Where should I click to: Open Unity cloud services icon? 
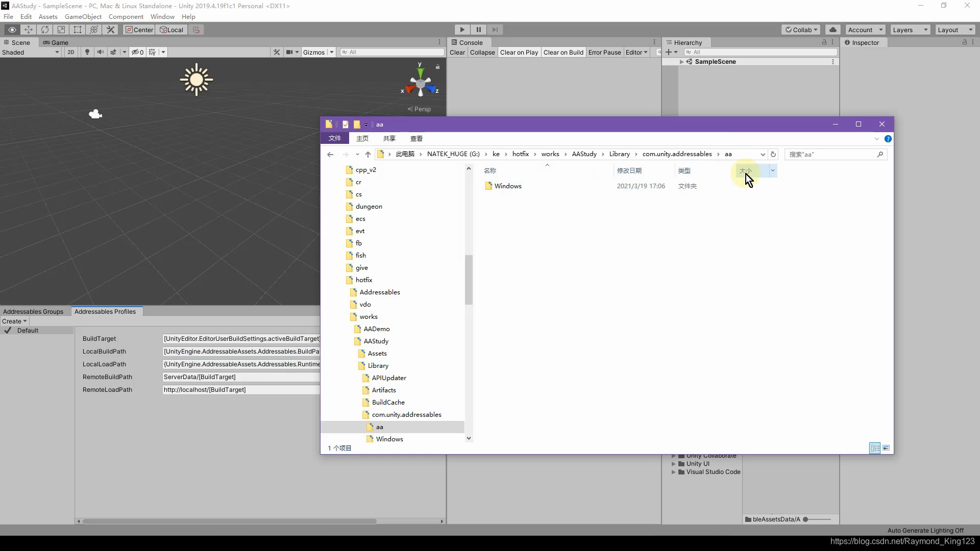click(833, 30)
